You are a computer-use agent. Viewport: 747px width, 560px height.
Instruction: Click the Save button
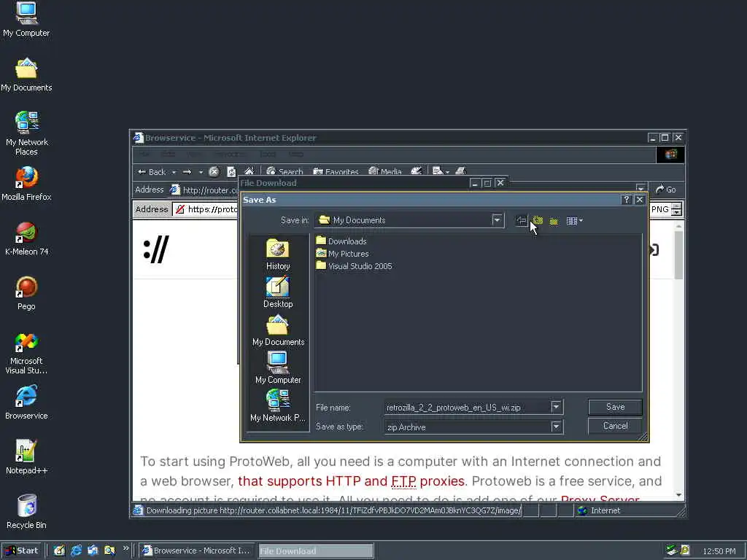coord(615,407)
